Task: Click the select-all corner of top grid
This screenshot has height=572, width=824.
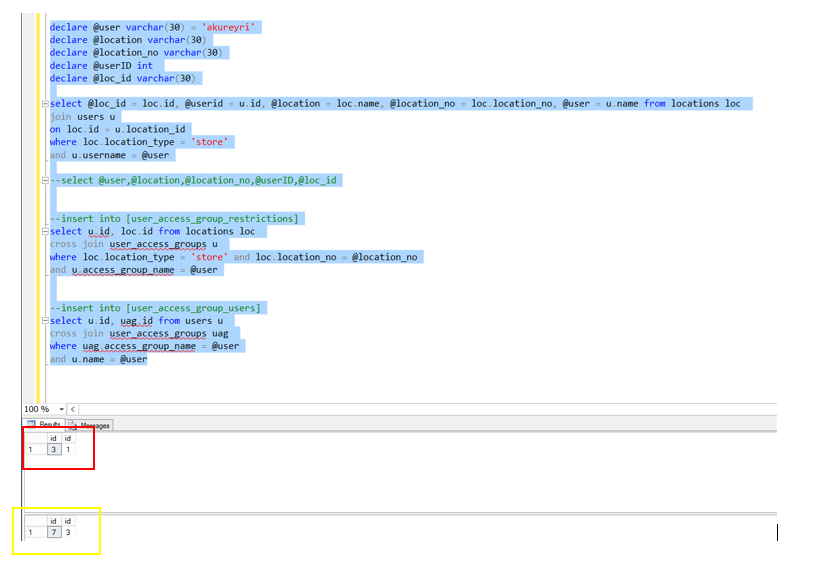Action: [x=32, y=438]
